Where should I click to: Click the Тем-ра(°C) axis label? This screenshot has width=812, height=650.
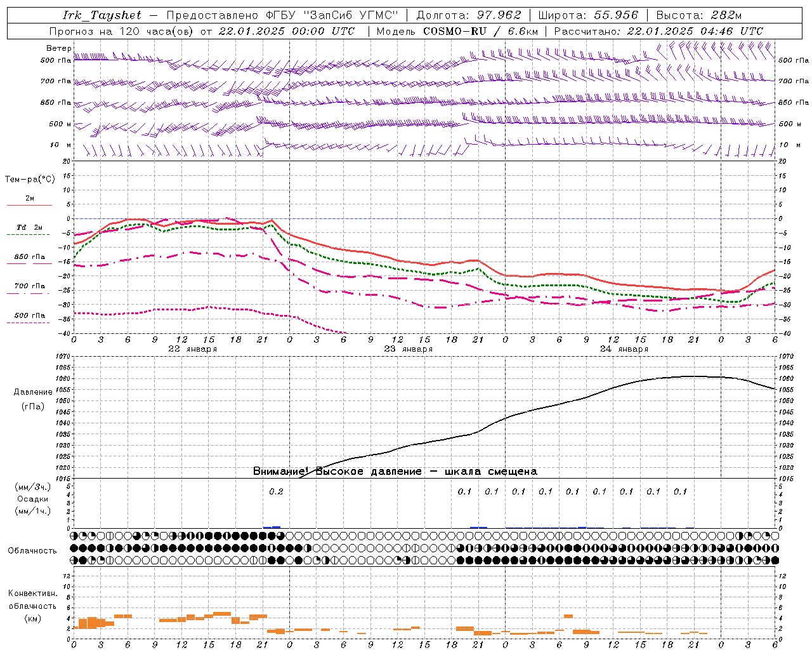coord(30,179)
